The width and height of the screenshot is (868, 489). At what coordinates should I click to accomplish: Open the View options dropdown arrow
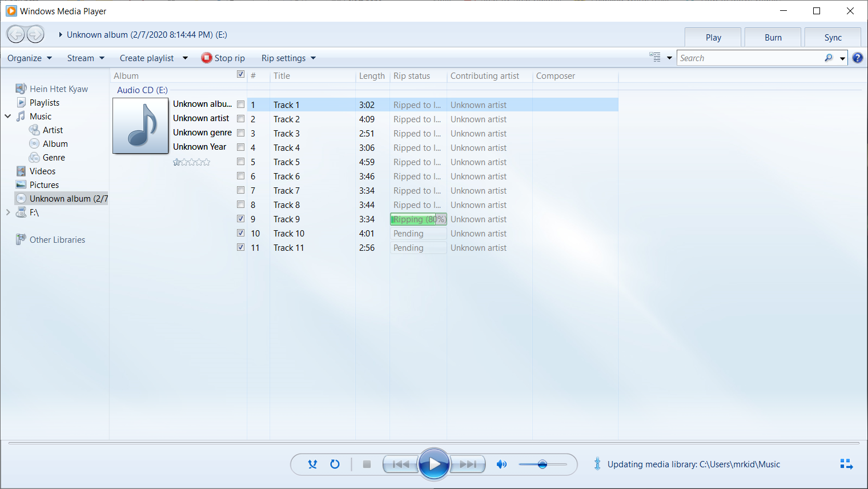[x=669, y=58]
